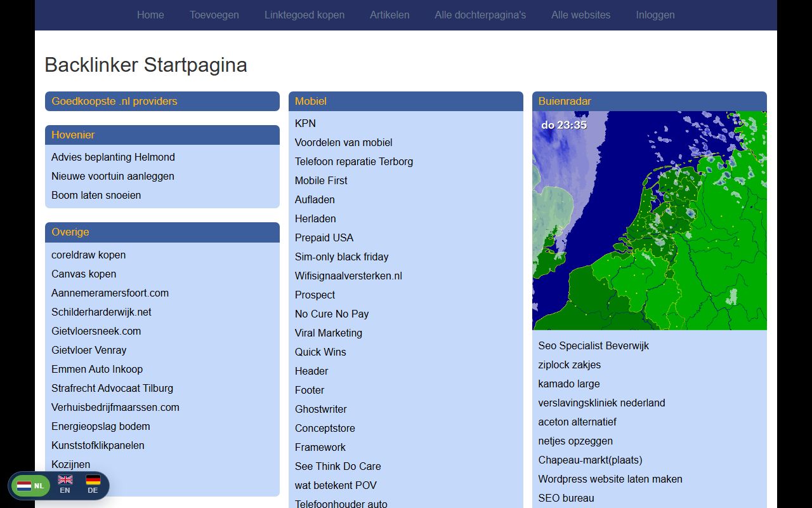Viewport: 812px width, 508px height.
Task: Open the KPN link
Action: pyautogui.click(x=305, y=123)
